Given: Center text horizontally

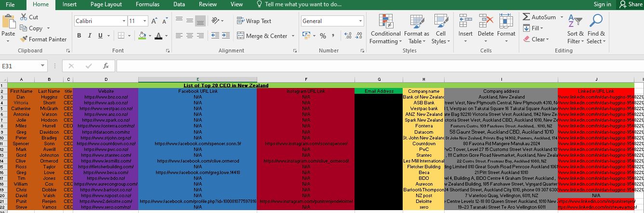Looking at the screenshot, I should tap(190, 36).
